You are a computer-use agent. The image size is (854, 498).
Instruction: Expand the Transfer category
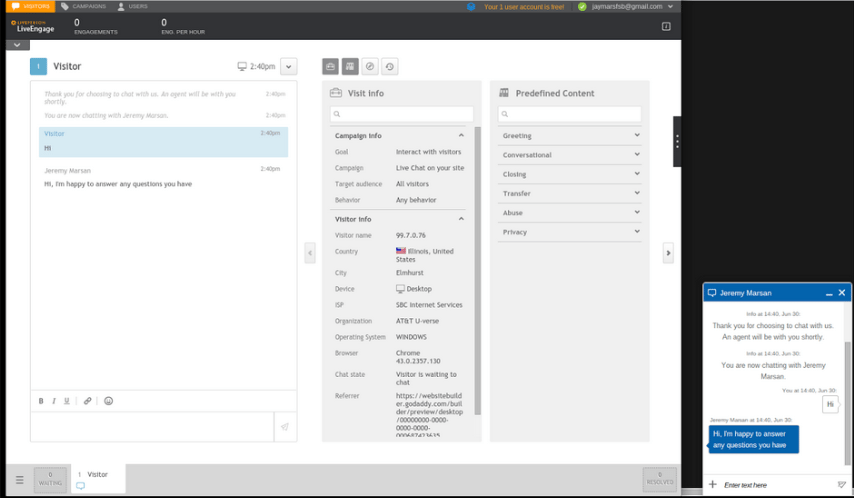point(569,193)
